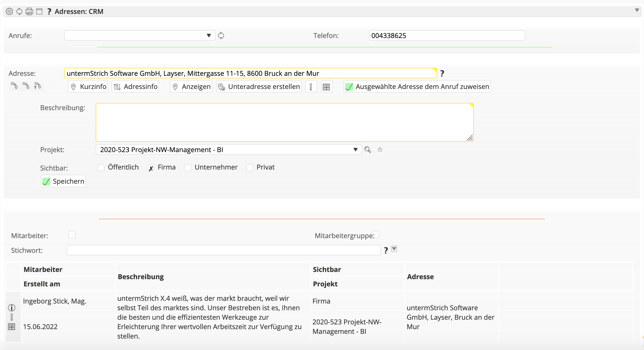Select the Privat visibility option
The height and width of the screenshot is (350, 644).
click(x=249, y=168)
